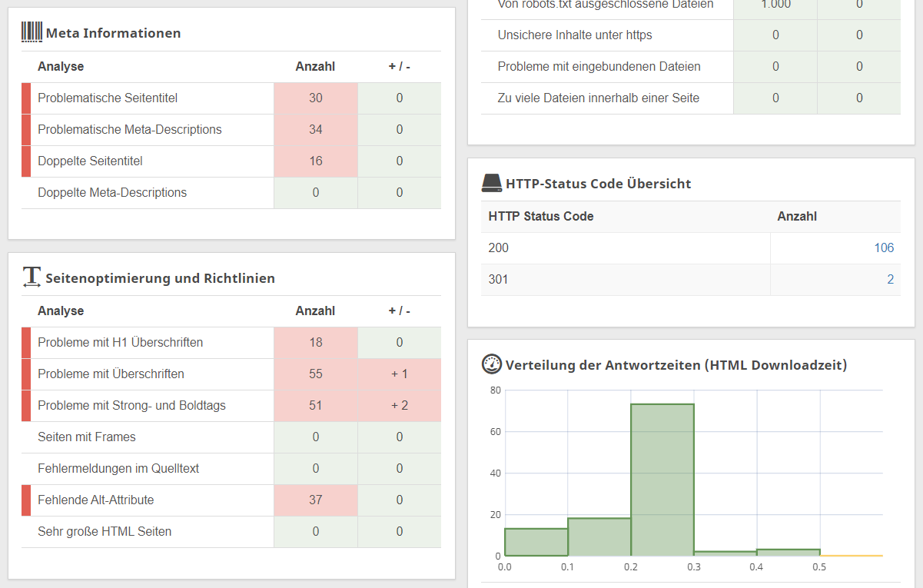923x588 pixels.
Task: Select Sehr große HTML Seiten row
Action: pyautogui.click(x=105, y=532)
